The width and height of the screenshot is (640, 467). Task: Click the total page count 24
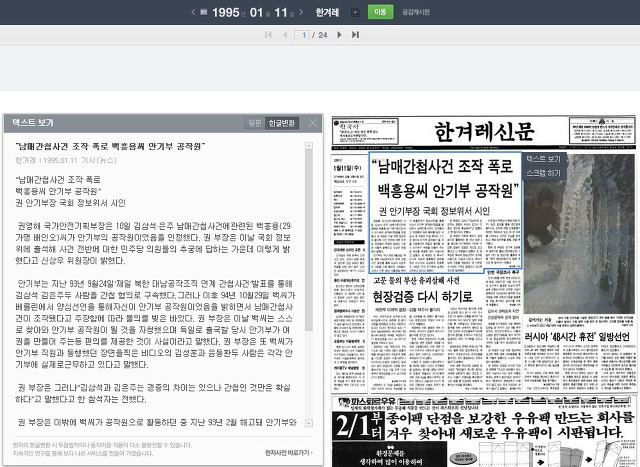[x=322, y=35]
